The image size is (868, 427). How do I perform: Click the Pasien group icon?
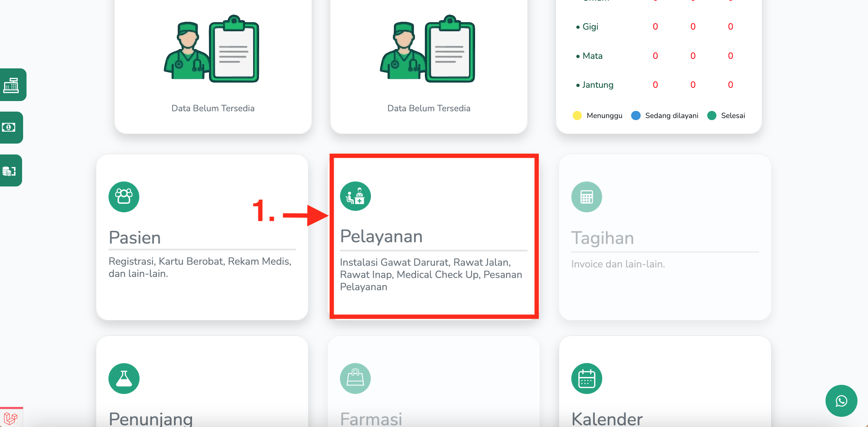click(124, 197)
